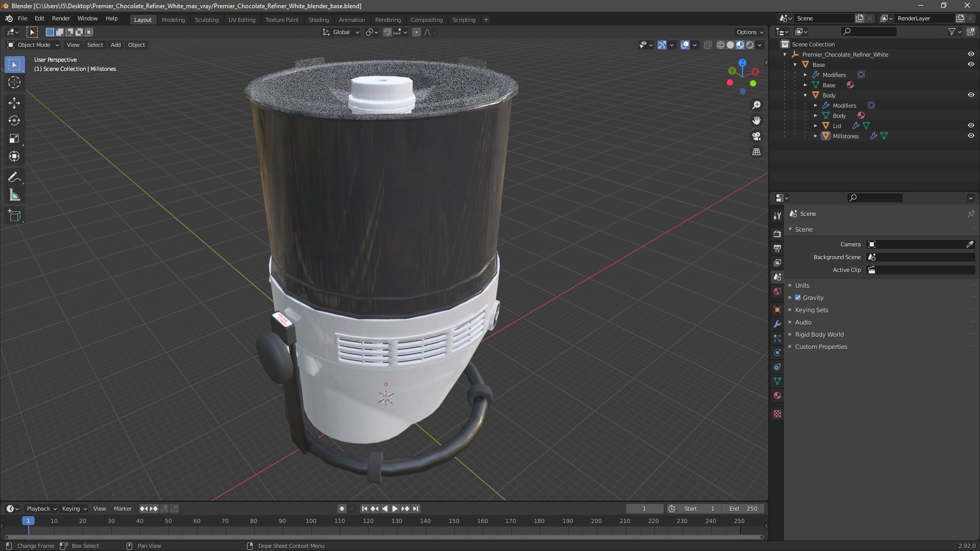The image size is (980, 551).
Task: Toggle auto keying record button
Action: (x=342, y=509)
